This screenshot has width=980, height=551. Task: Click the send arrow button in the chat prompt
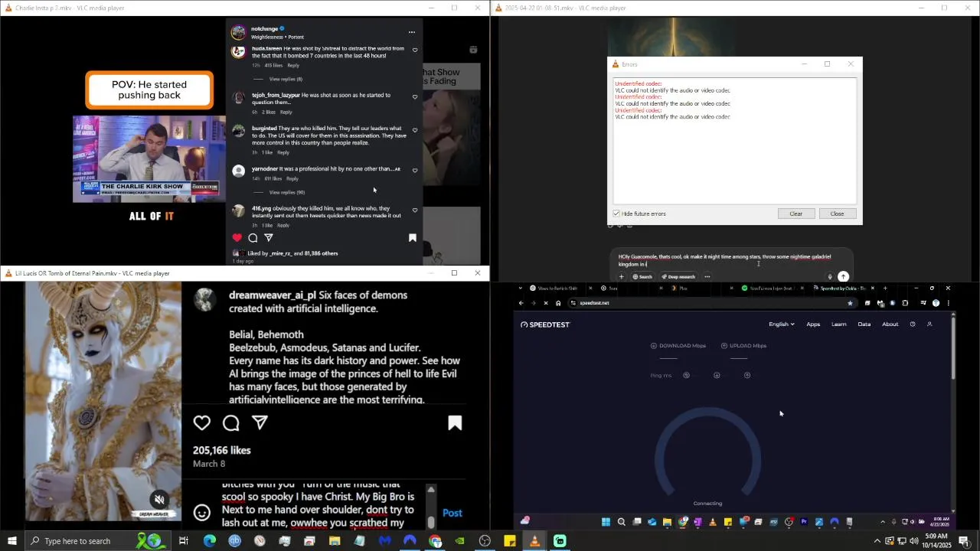tap(843, 277)
